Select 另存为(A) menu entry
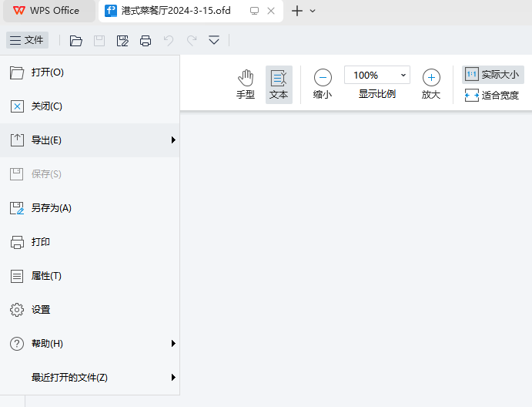 89,208
